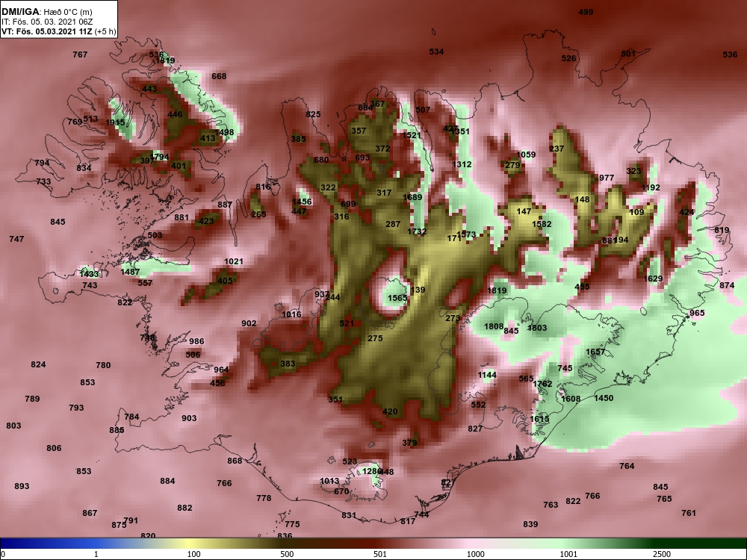Viewport: 747px width, 560px height.
Task: Click the map value 874
Action: point(727,285)
